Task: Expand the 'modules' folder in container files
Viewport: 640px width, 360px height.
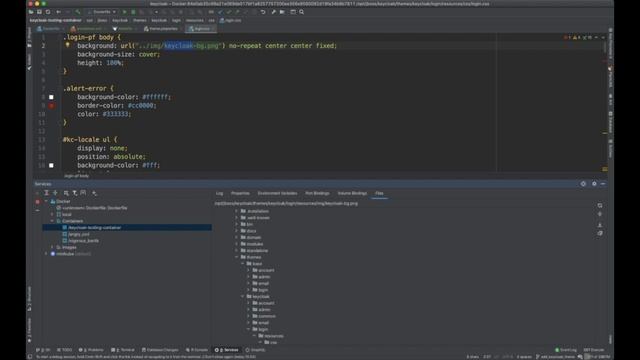Action: pos(237,244)
